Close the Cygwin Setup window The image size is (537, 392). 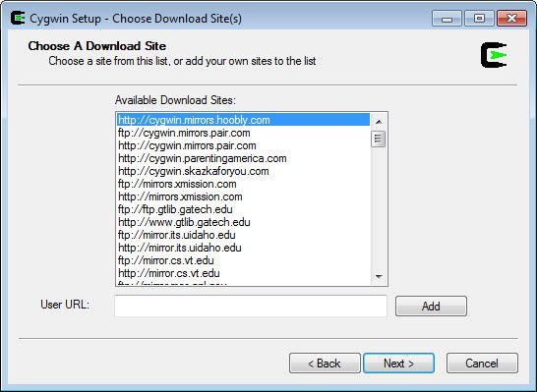[511, 19]
